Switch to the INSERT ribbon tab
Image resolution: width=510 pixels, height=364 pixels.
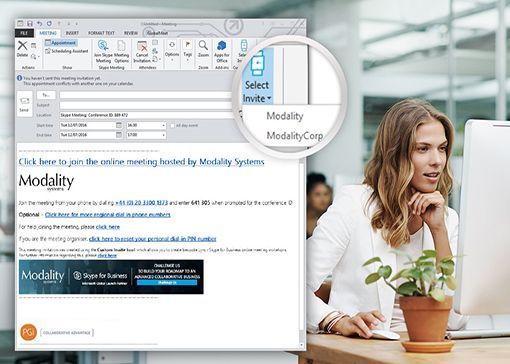click(72, 33)
